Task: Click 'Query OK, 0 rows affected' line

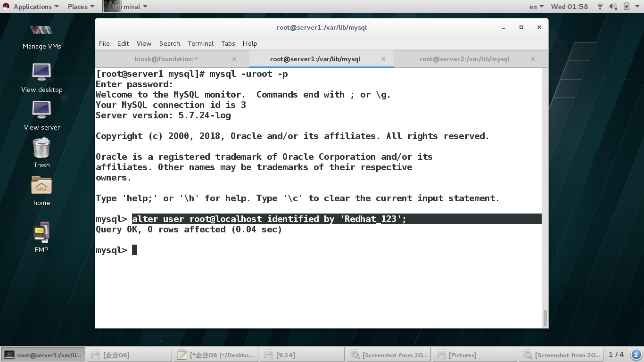Action: pyautogui.click(x=189, y=229)
